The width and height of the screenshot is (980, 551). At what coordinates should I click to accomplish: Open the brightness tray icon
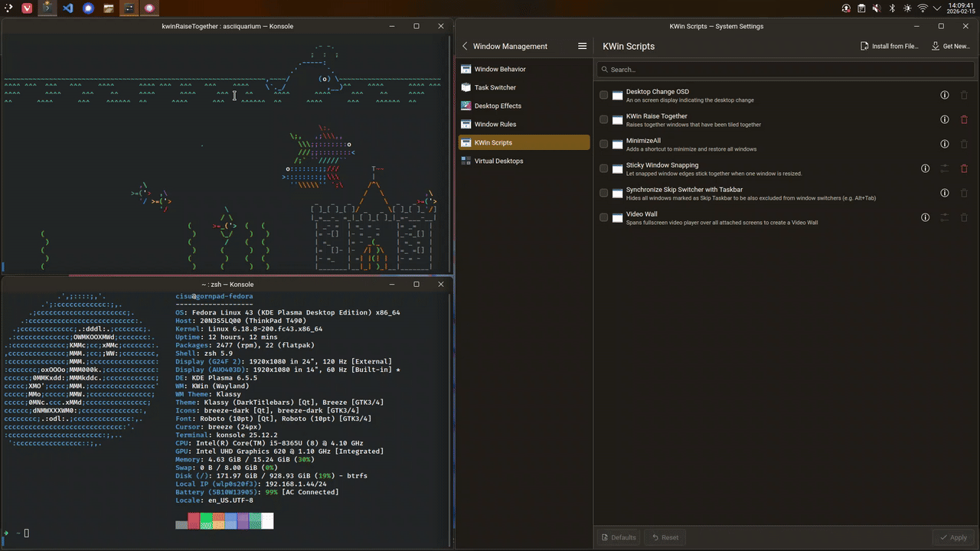[x=907, y=8]
